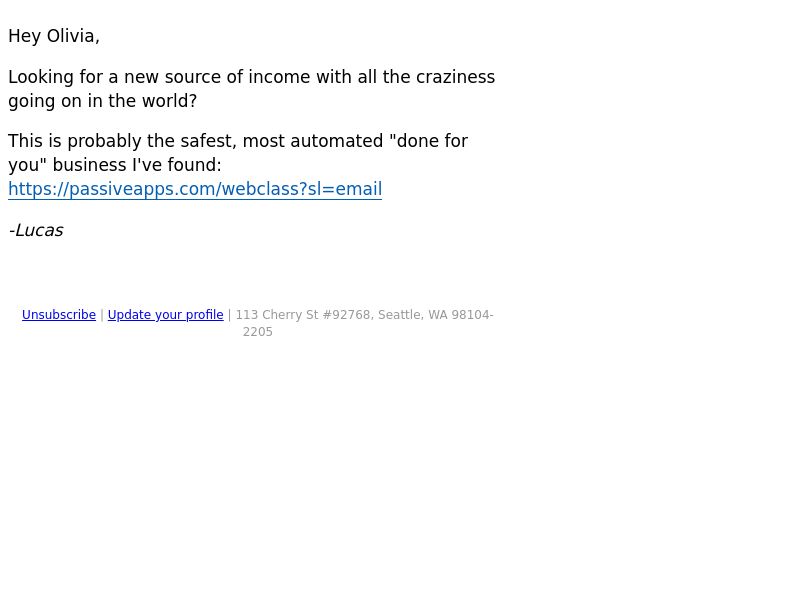Click the name Olivia in the greeting

(x=72, y=36)
